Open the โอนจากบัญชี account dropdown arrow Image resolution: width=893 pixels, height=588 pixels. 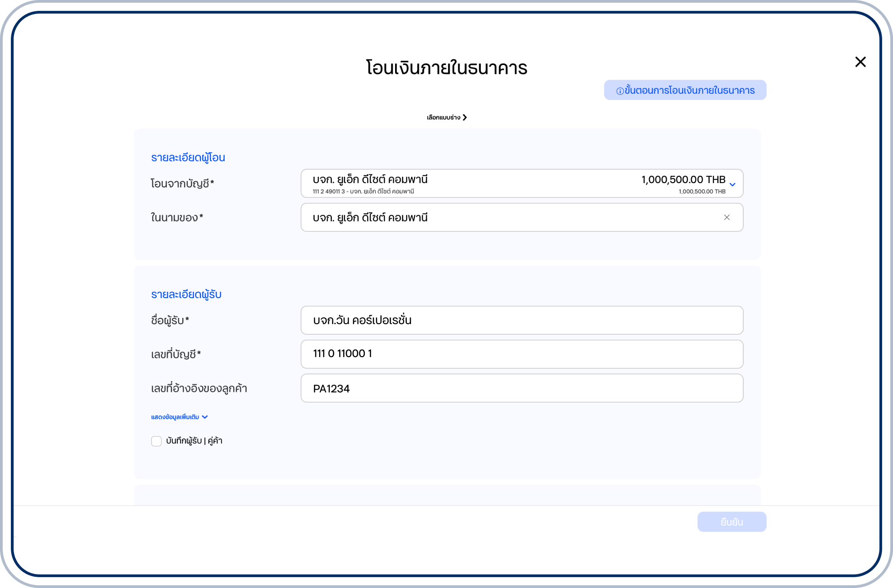(x=732, y=184)
